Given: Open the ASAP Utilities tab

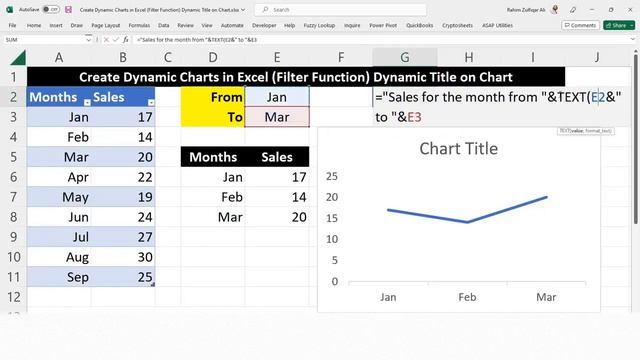Looking at the screenshot, I should pyautogui.click(x=497, y=25).
